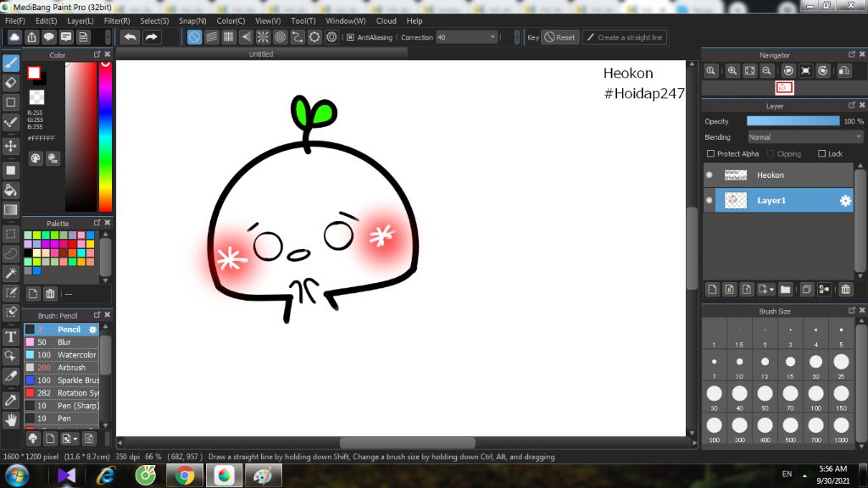Image resolution: width=868 pixels, height=488 pixels.
Task: Turn snap off icon
Action: [194, 37]
